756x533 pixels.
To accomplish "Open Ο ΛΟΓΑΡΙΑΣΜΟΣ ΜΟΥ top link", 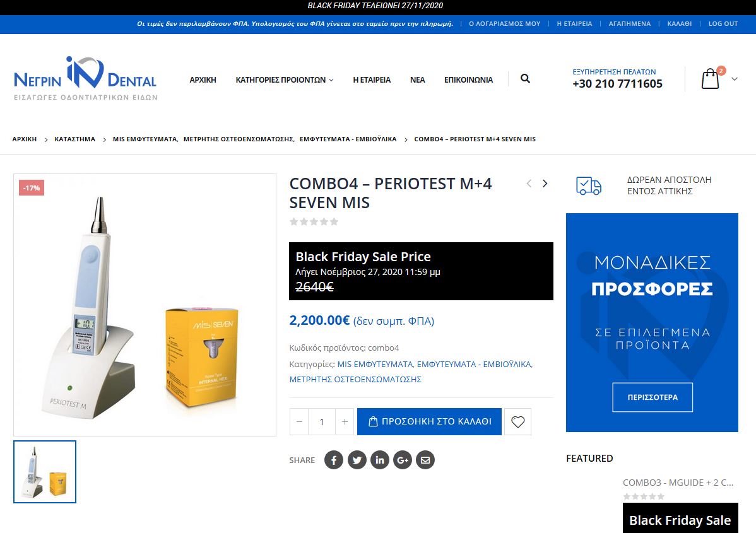I will click(x=504, y=23).
